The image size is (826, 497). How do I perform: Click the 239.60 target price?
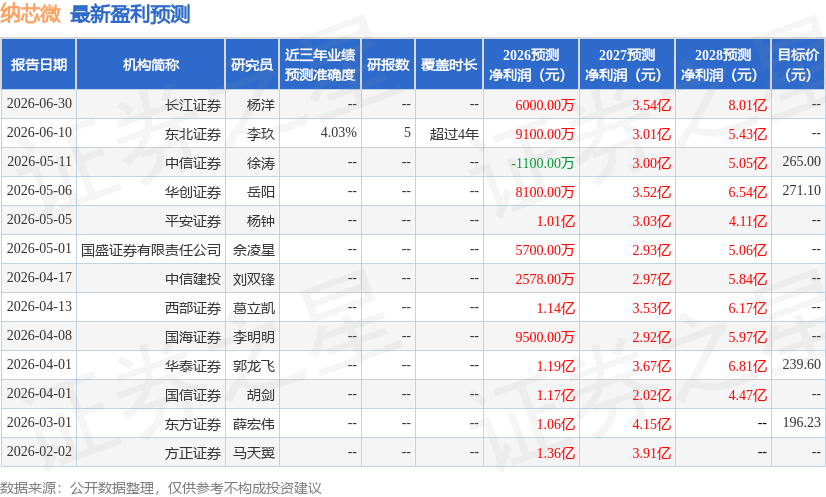tap(801, 364)
